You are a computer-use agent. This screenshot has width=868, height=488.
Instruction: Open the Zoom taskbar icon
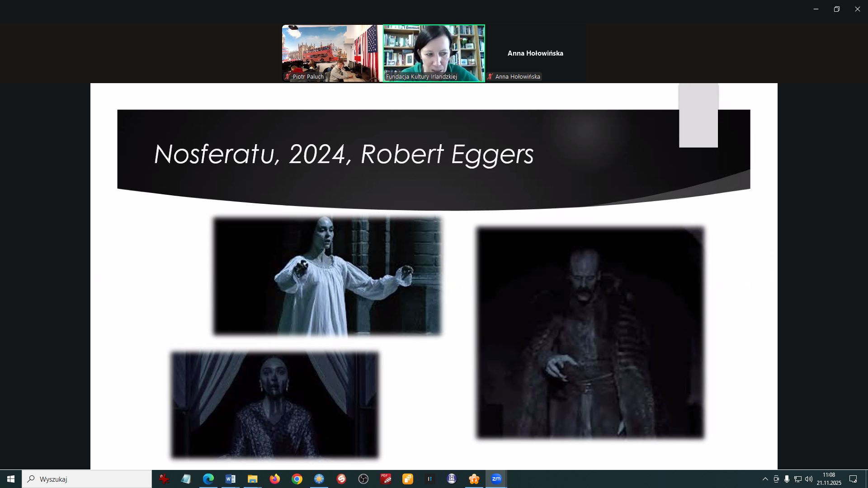[x=496, y=479]
